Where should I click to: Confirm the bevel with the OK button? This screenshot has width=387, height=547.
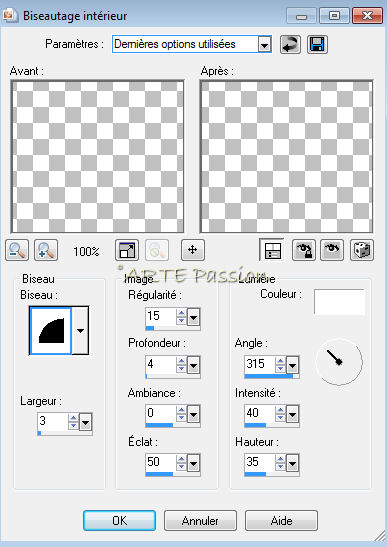point(119,520)
